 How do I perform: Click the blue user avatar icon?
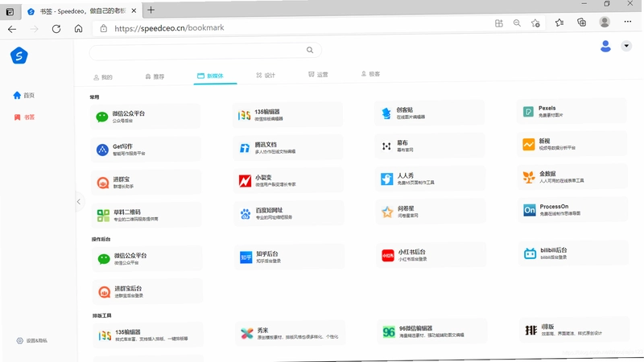[605, 46]
